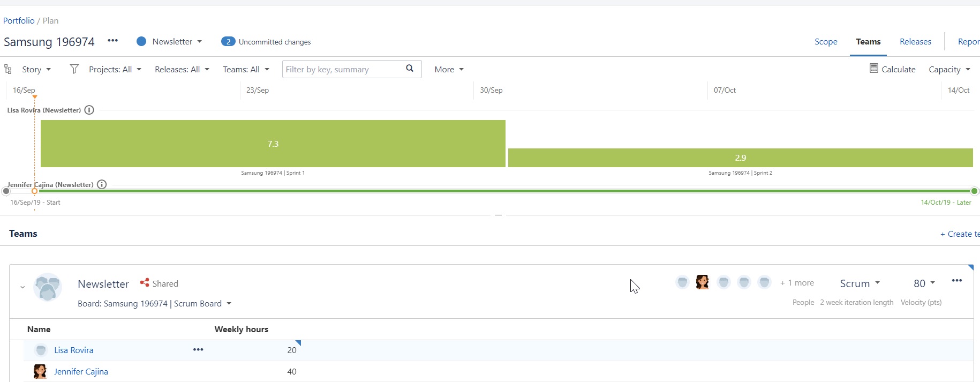Click the Sprint 2 capacity bar showing 2.9

pos(741,158)
